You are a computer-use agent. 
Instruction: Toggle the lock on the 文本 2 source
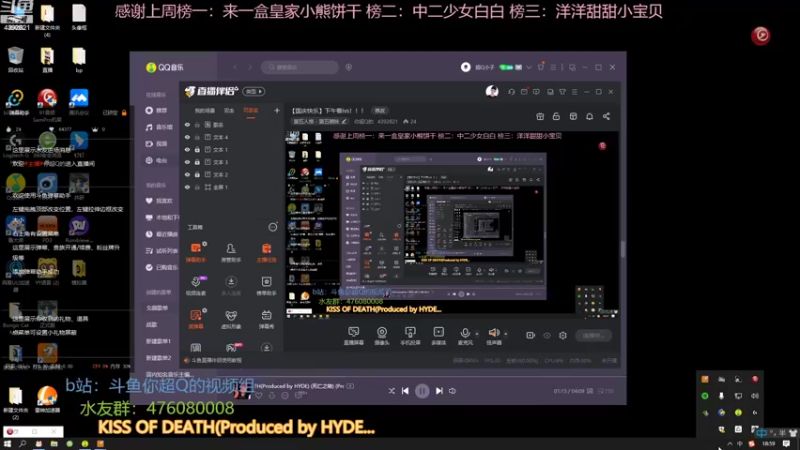[x=197, y=174]
